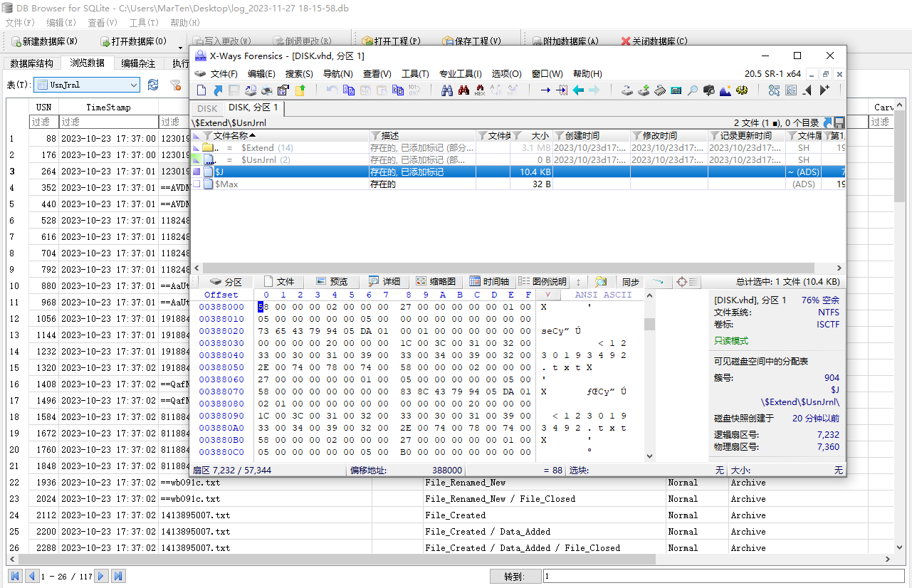
Task: Click the Open file icon in X-Ways toolbar
Action: tap(217, 90)
